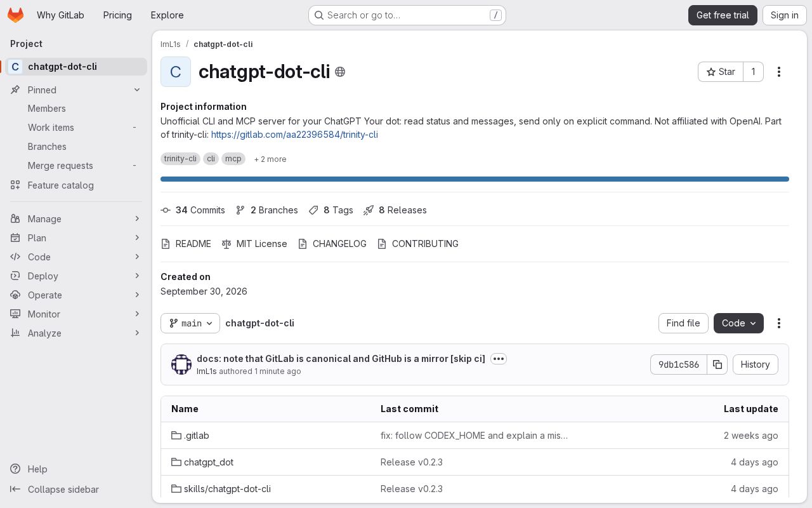This screenshot has width=812, height=508.
Task: View the 8 Releases
Action: [395, 210]
